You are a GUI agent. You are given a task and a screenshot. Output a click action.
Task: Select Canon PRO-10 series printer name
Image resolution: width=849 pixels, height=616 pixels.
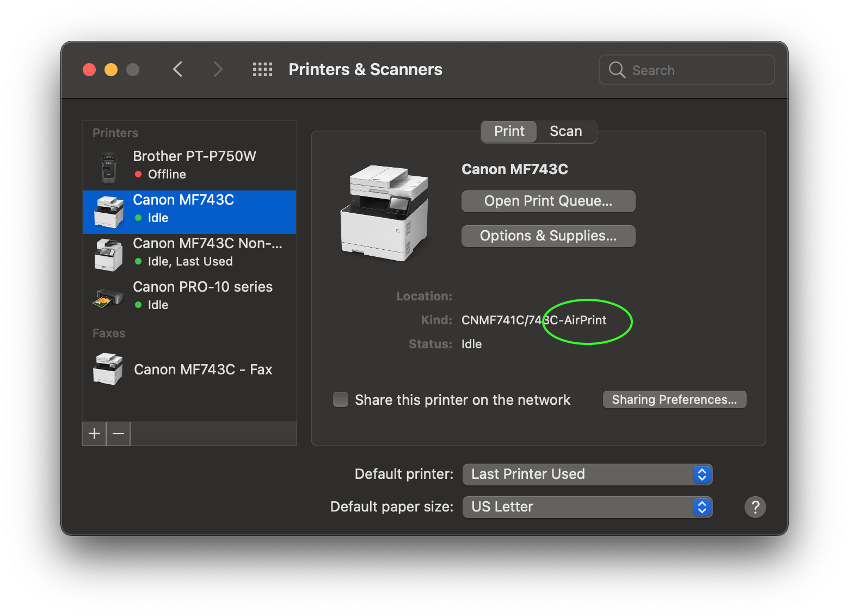[202, 287]
